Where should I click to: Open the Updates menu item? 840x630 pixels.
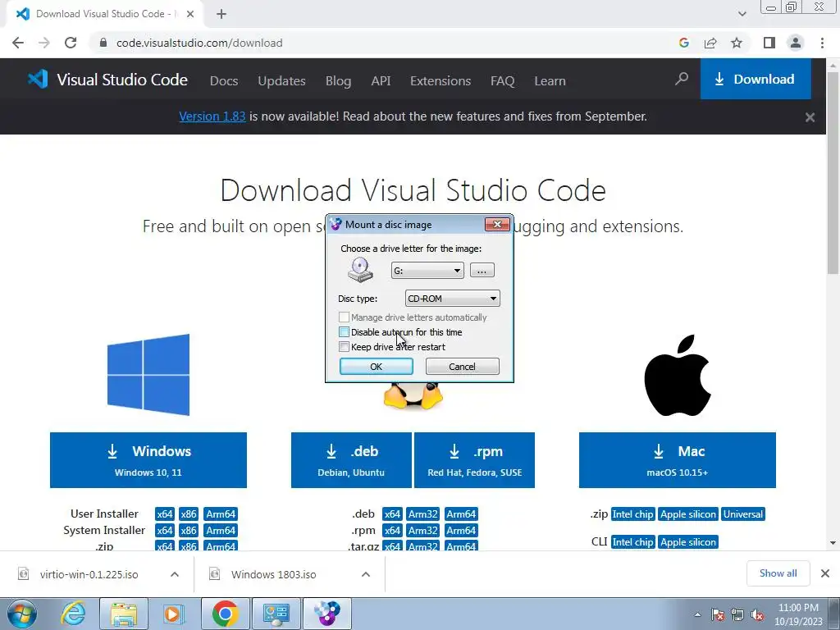(282, 81)
